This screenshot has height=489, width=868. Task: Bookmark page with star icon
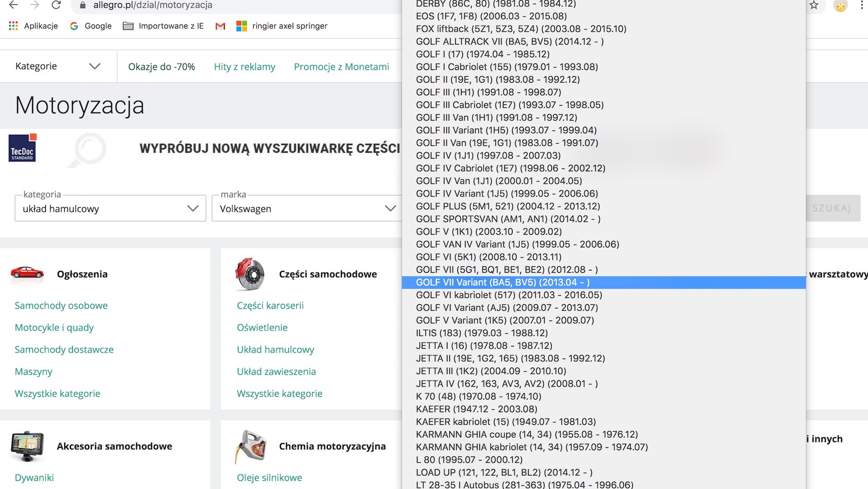click(814, 5)
